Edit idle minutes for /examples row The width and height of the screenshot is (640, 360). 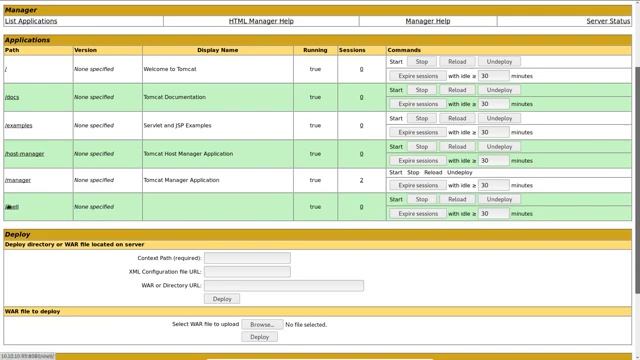pos(493,132)
